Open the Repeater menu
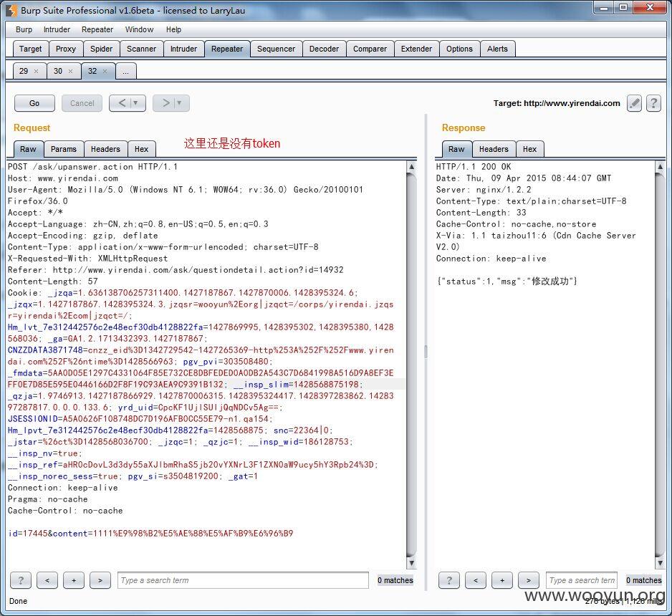672x616 pixels. [97, 29]
